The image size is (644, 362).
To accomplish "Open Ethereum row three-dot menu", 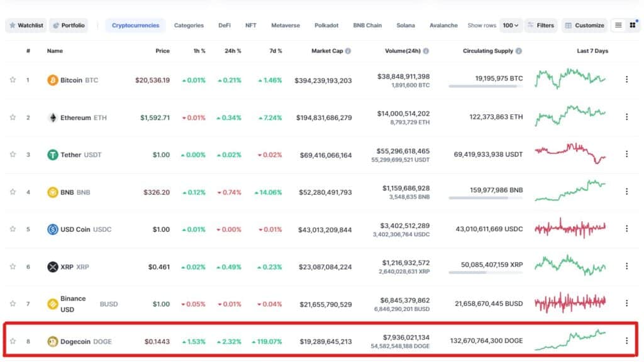I will pos(626,116).
